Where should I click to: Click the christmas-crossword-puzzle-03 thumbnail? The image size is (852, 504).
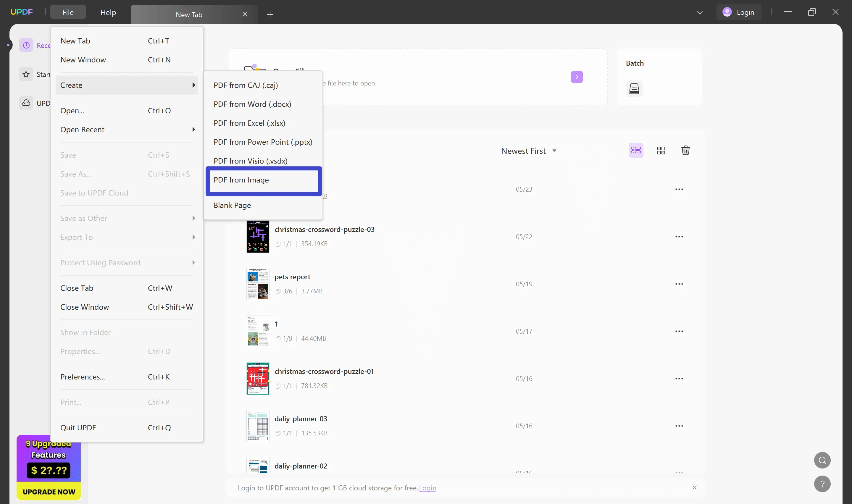(257, 236)
